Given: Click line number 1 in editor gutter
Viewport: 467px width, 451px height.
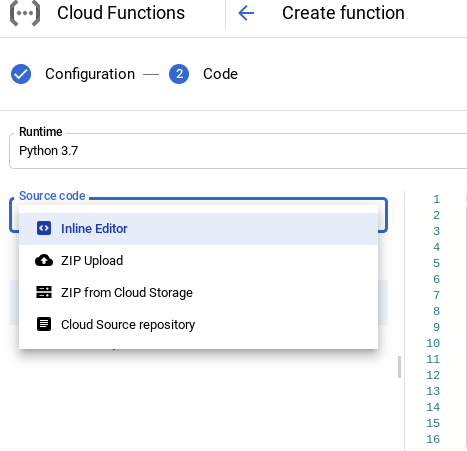Looking at the screenshot, I should [x=436, y=199].
